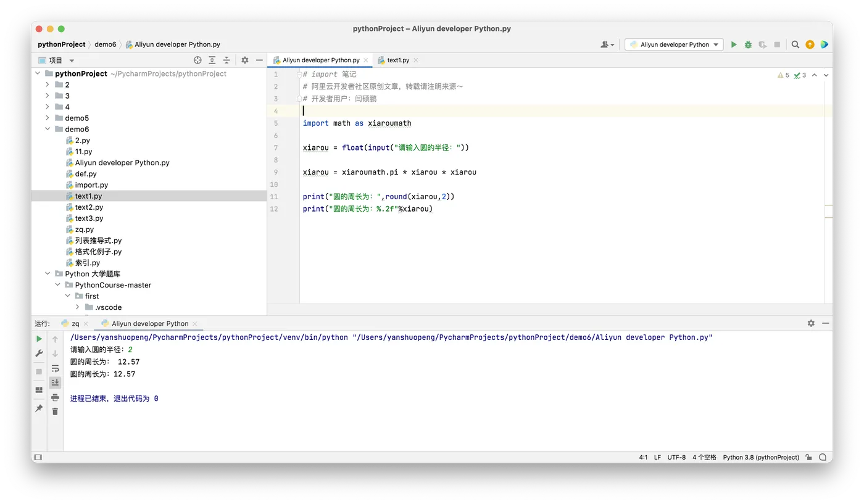
Task: Toggle scroll to end in console
Action: 55,382
